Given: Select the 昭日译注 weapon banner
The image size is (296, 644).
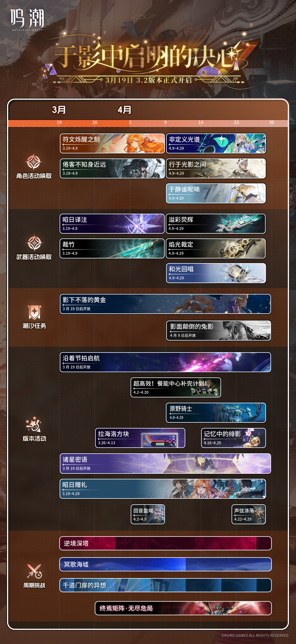Looking at the screenshot, I should pos(112,223).
